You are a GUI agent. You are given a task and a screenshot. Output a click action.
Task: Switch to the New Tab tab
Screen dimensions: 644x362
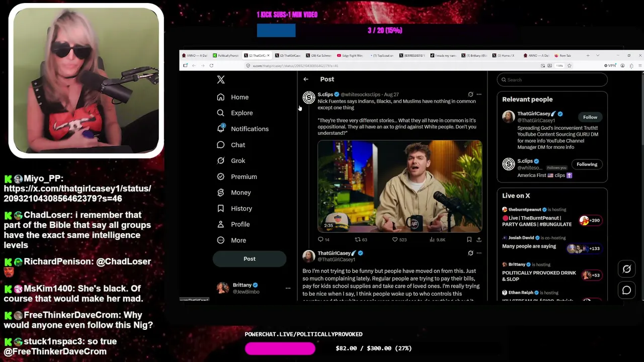click(x=566, y=55)
